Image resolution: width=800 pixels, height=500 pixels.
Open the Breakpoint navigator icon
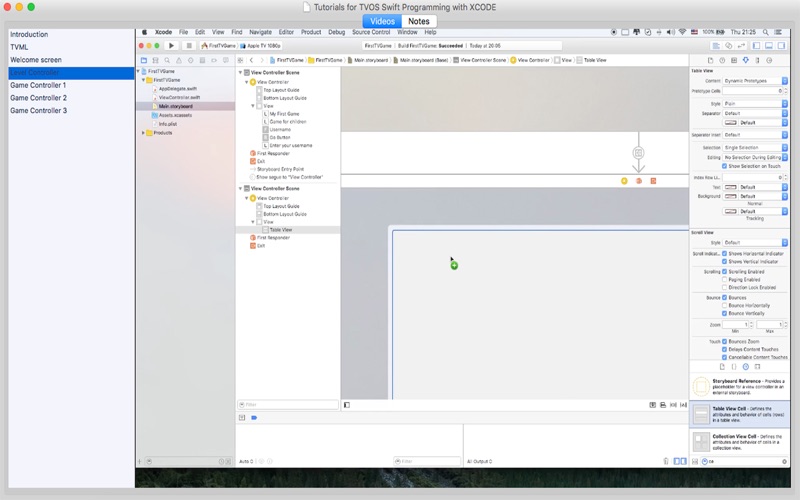point(214,60)
